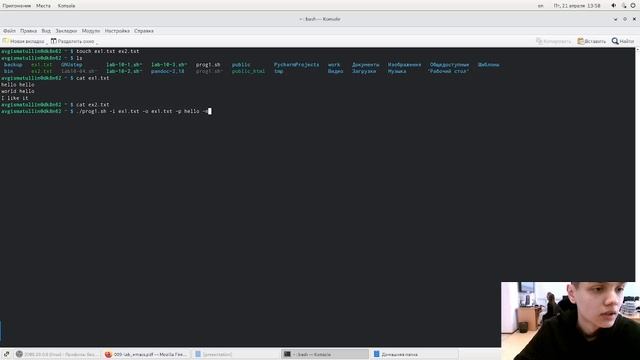The width and height of the screenshot is (640, 360).
Task: Open the Места panel menu
Action: (43, 6)
